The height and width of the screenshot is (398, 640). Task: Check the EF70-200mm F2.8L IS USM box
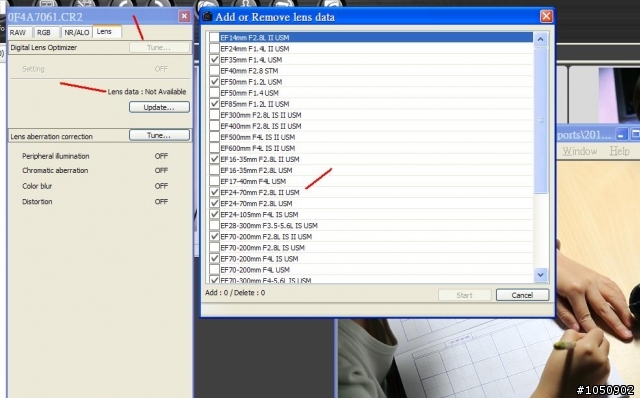(214, 247)
